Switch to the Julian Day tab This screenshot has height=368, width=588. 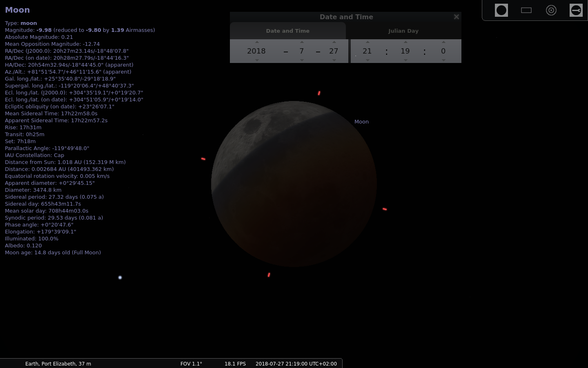(403, 31)
